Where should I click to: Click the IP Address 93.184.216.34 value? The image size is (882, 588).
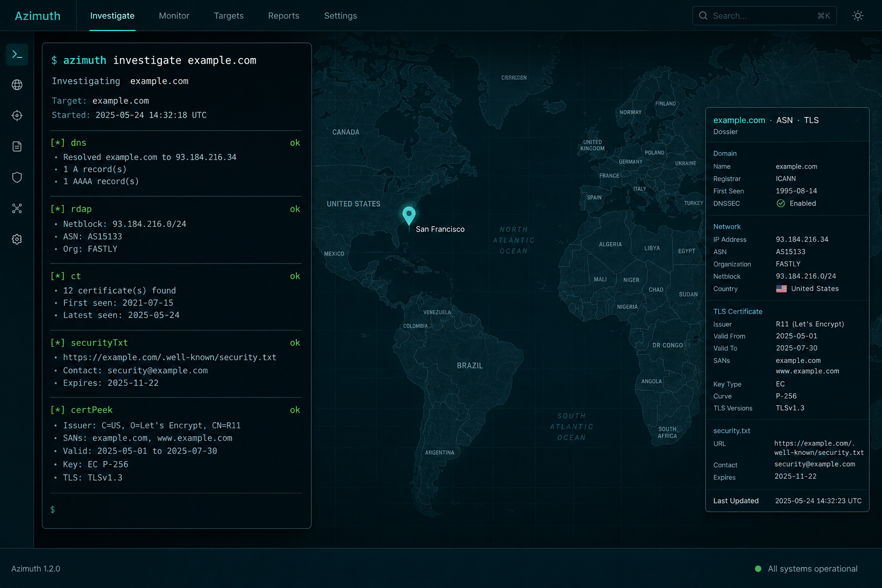coord(802,239)
